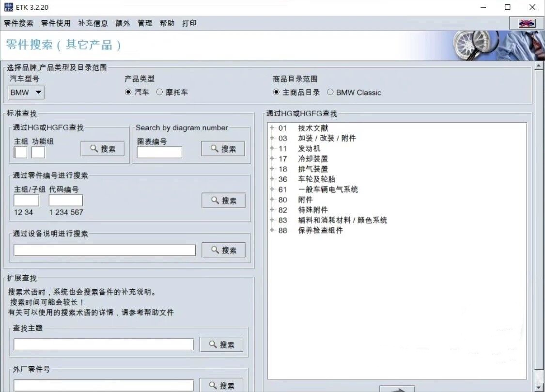Click the ETK application icon in title bar

coord(8,7)
